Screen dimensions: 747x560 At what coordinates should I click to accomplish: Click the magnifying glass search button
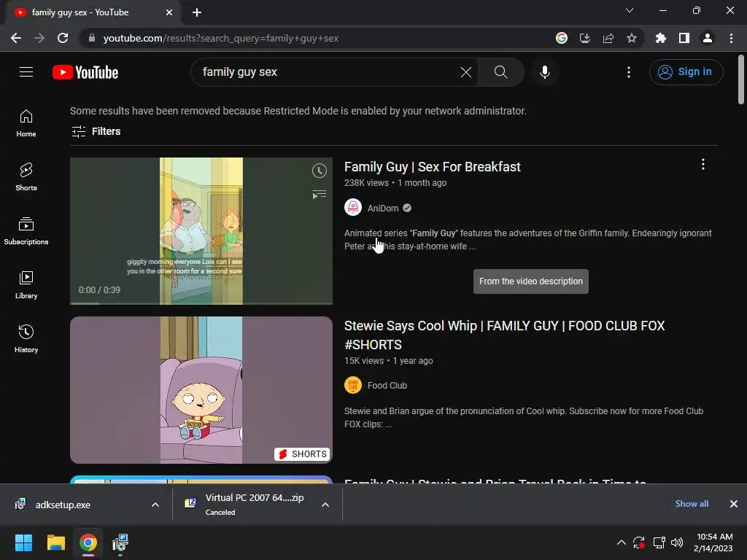[500, 72]
